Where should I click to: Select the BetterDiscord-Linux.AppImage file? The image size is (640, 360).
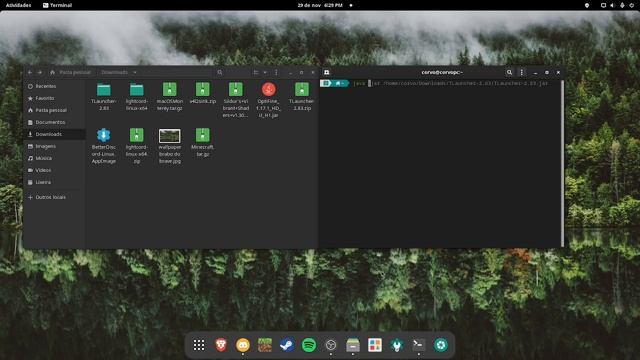(x=104, y=146)
